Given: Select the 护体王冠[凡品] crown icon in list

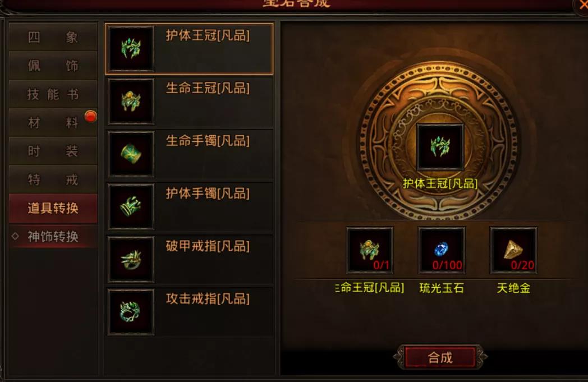Looking at the screenshot, I should (131, 49).
